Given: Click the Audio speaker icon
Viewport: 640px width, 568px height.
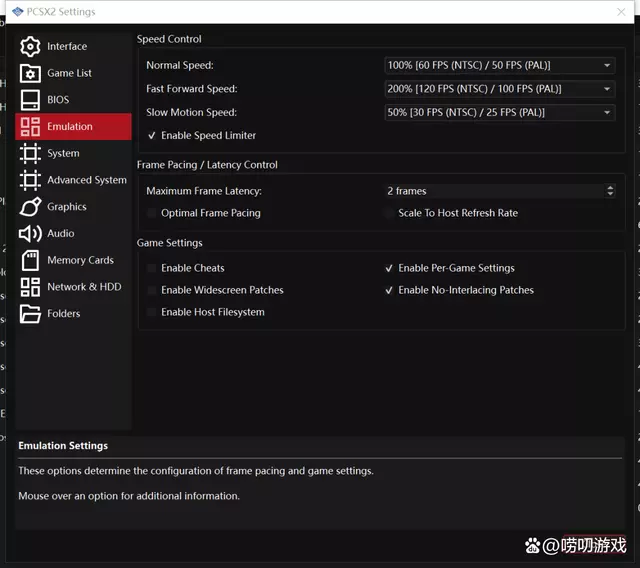Looking at the screenshot, I should point(30,233).
